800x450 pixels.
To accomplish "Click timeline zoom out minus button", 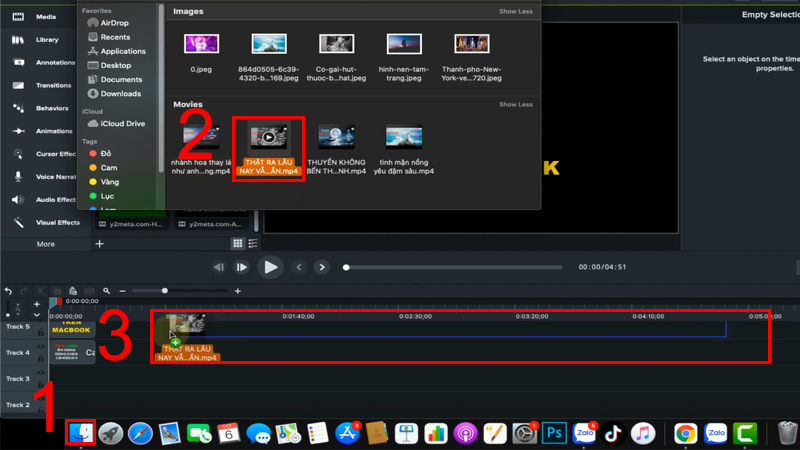I will [x=122, y=291].
